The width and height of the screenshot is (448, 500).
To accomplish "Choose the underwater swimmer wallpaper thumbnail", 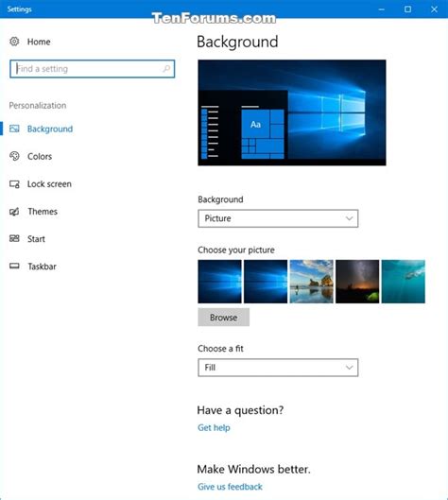I will coord(404,282).
